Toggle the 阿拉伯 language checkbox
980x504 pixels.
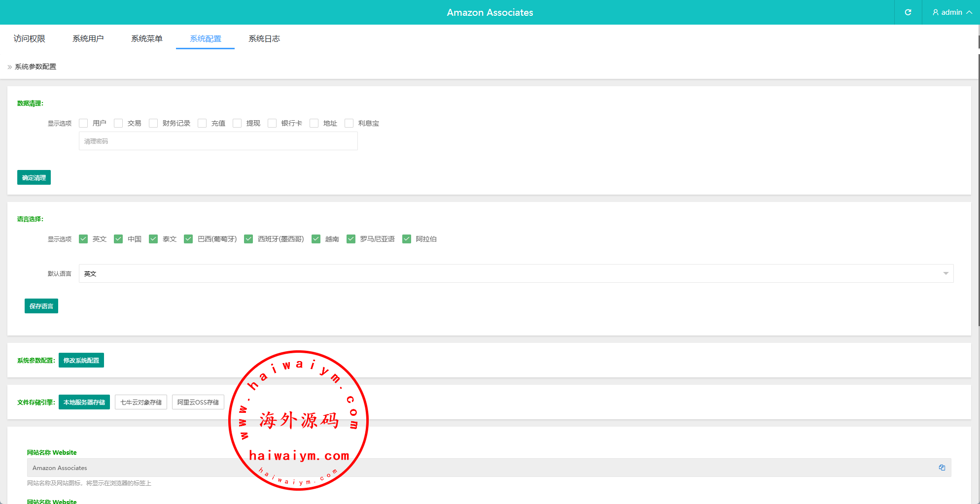coord(407,239)
